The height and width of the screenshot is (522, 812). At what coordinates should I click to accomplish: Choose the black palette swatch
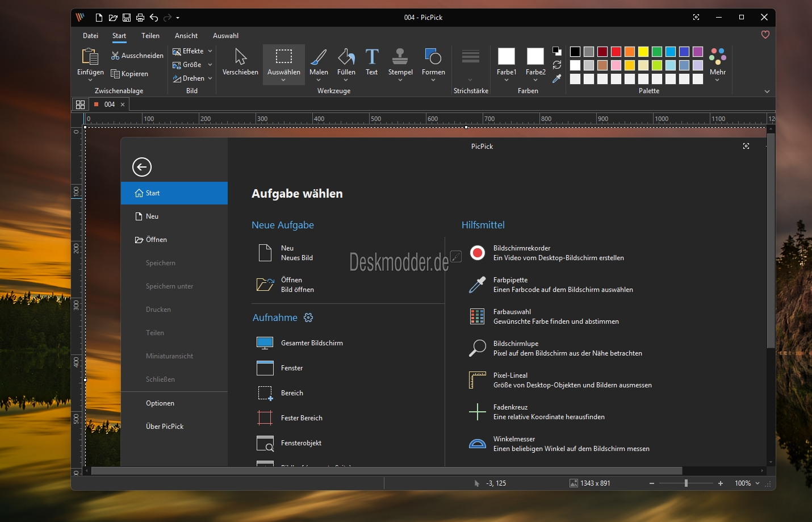tap(575, 52)
